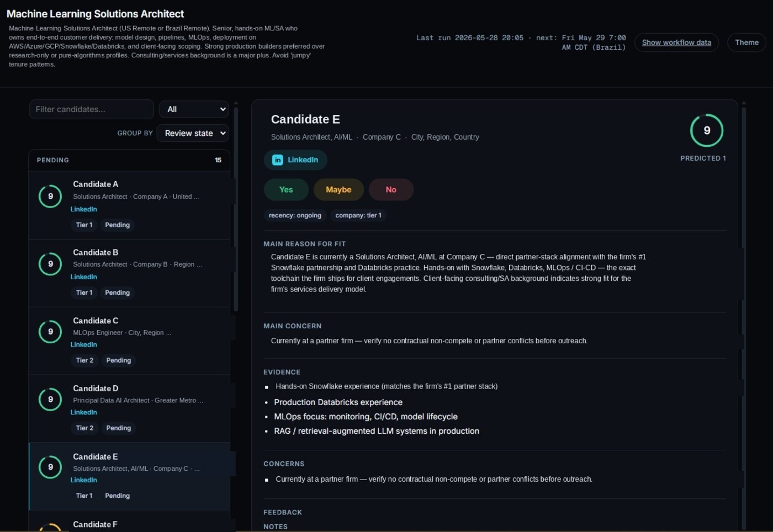Open Candidate A's LinkedIn link

tap(83, 209)
